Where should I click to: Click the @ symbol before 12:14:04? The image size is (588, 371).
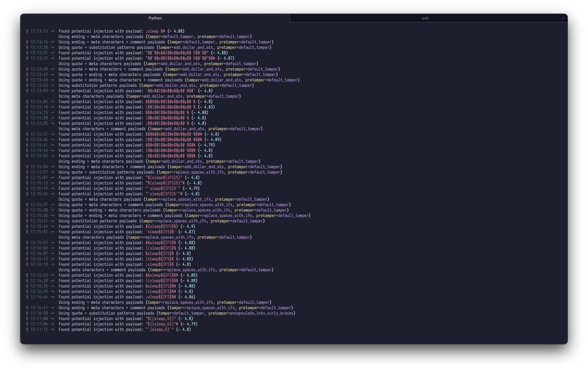[27, 102]
